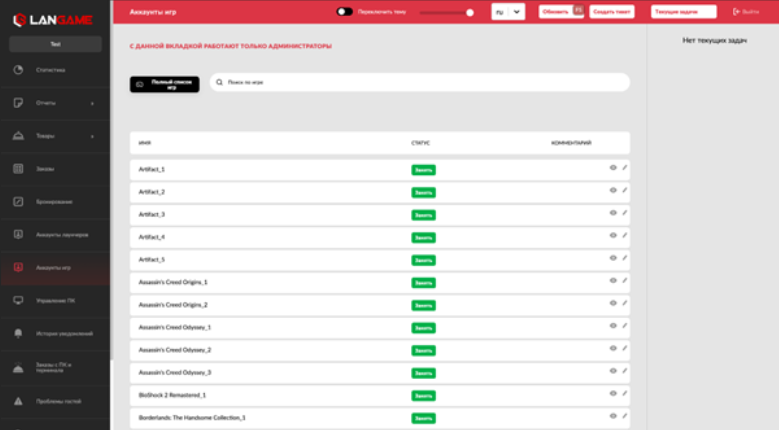The height and width of the screenshot is (430, 779).
Task: Toggle the eye icon for Artifact_3
Action: click(613, 213)
